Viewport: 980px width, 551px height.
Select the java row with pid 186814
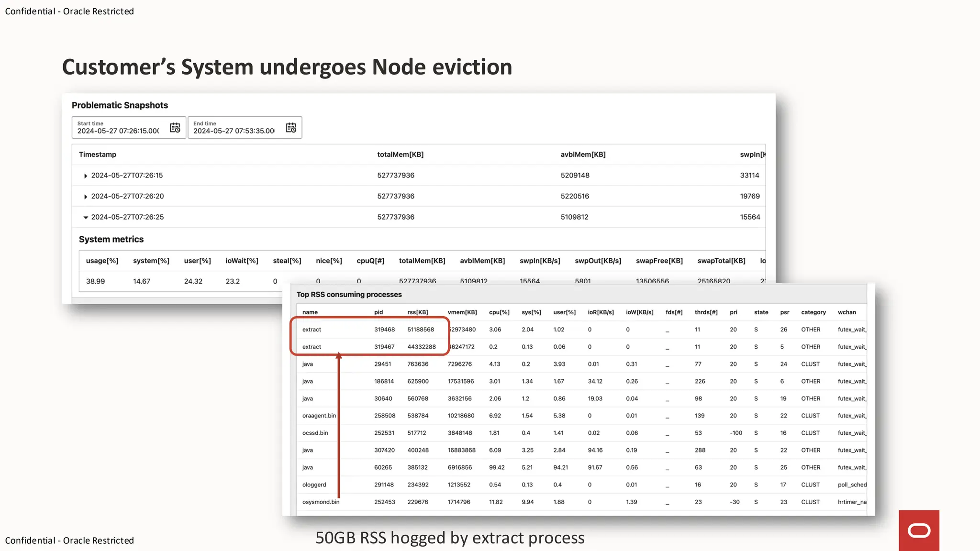tap(582, 381)
